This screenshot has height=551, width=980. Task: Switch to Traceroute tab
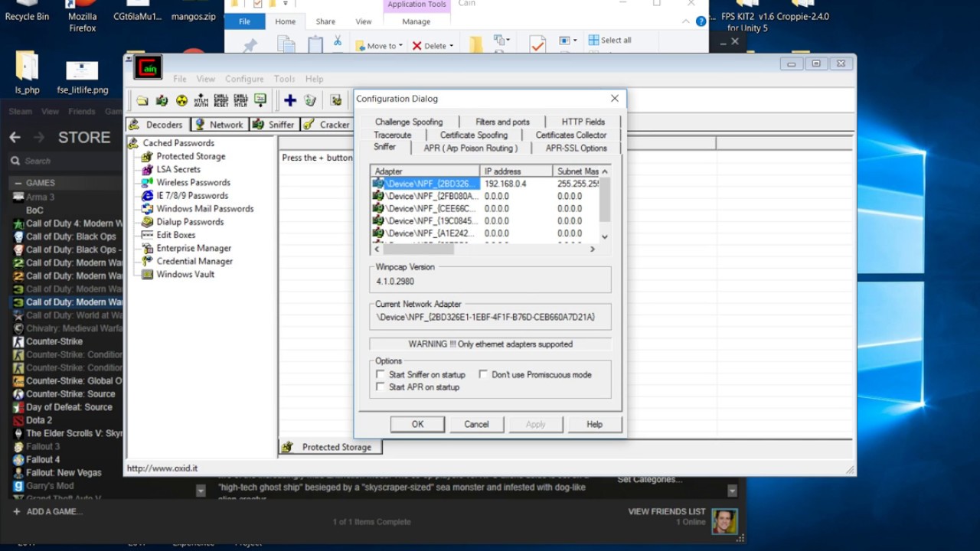(393, 135)
